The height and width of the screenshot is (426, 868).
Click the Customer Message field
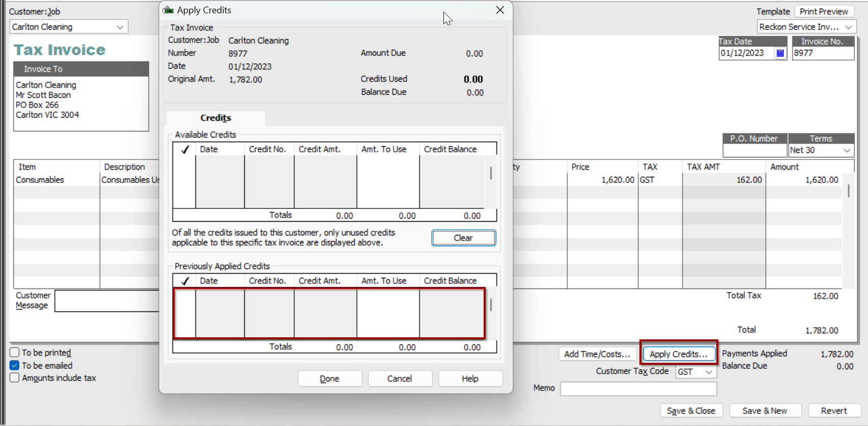click(x=107, y=301)
